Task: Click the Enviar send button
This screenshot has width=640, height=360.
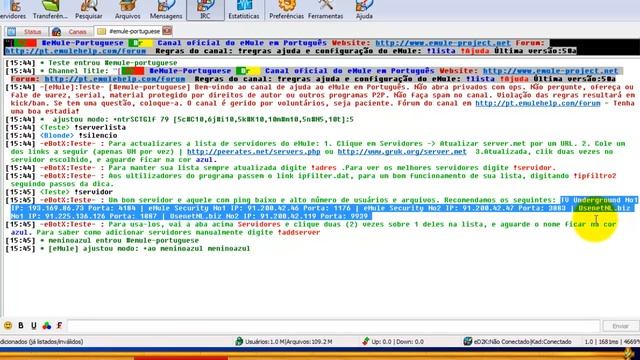Action: (620, 326)
